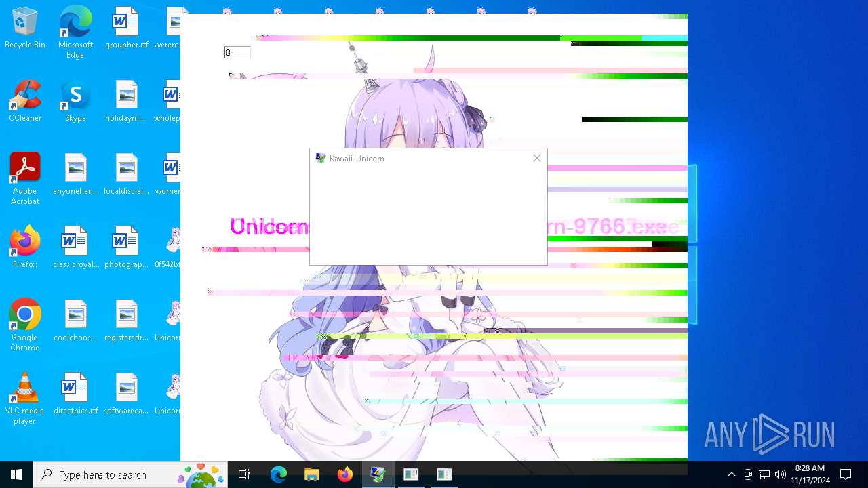Screen dimensions: 868x488
Task: Open Firefox from the taskbar
Action: pos(345,474)
